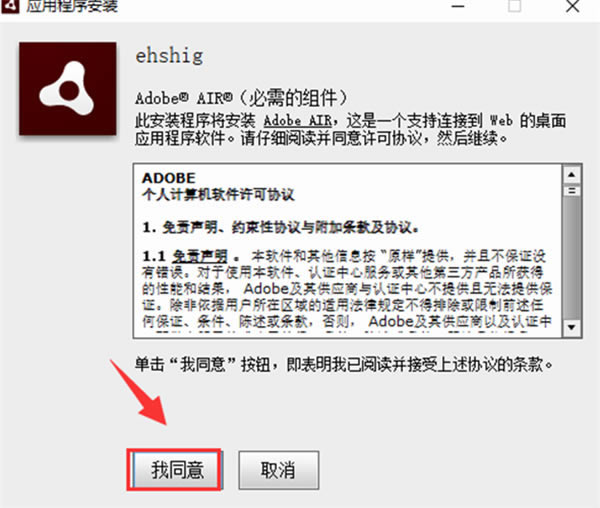The height and width of the screenshot is (508, 600).
Task: Click the license scrollbar down arrow
Action: pos(572,327)
